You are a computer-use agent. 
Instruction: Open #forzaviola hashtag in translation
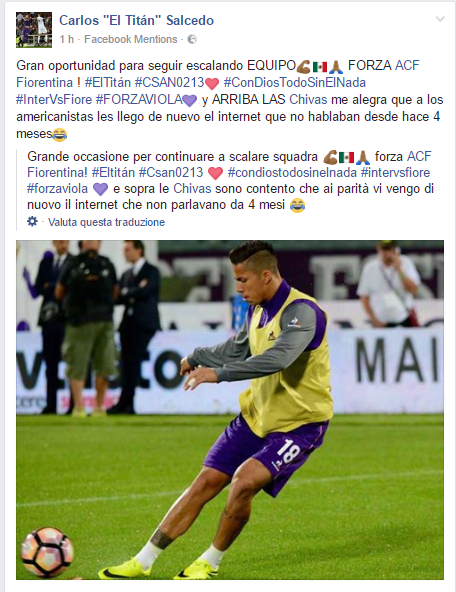[57, 189]
